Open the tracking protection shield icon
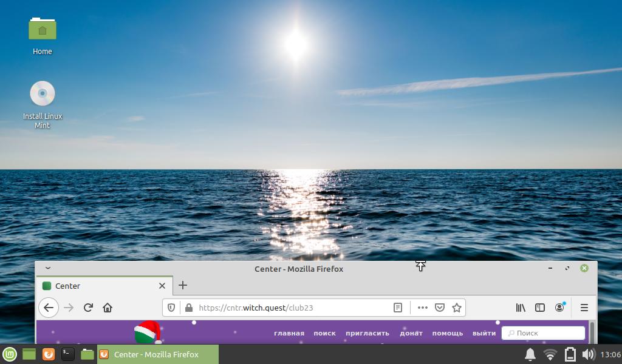Image resolution: width=622 pixels, height=364 pixels. 171,308
